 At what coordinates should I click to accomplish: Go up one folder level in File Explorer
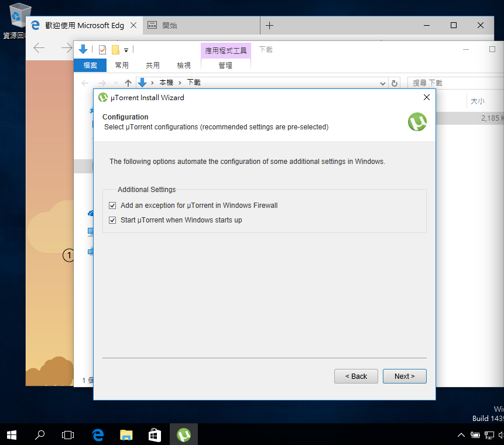tap(128, 83)
